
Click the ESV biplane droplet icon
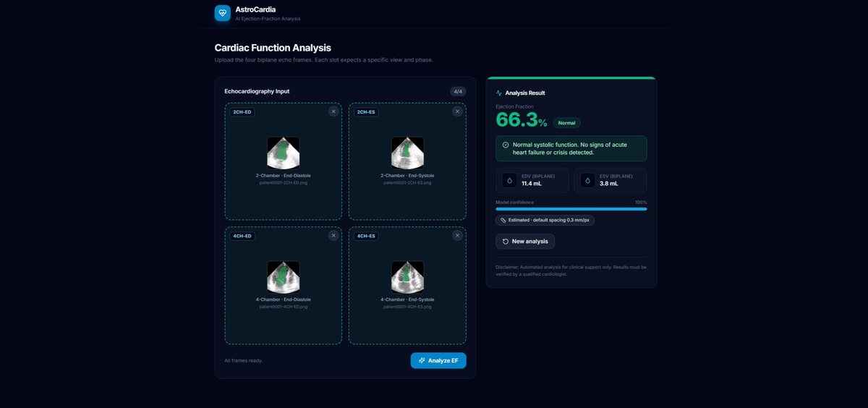click(587, 180)
